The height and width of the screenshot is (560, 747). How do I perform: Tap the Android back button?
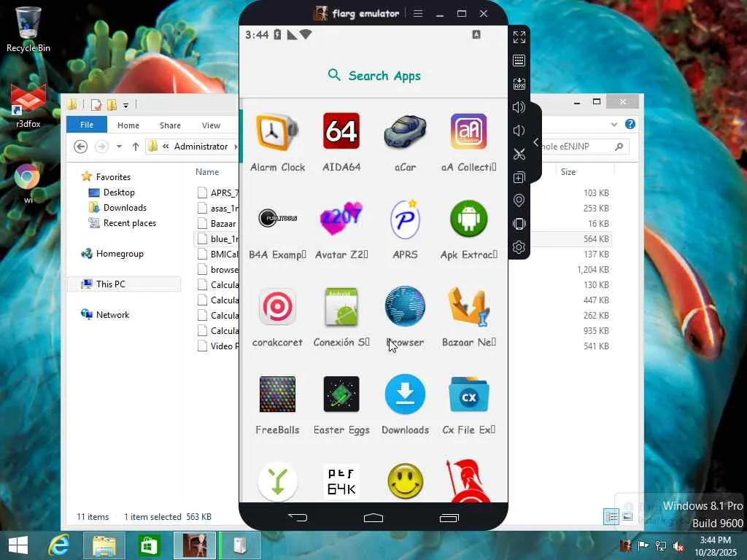click(x=298, y=517)
